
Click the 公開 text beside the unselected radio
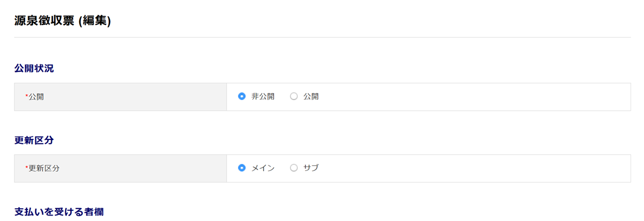pos(311,97)
